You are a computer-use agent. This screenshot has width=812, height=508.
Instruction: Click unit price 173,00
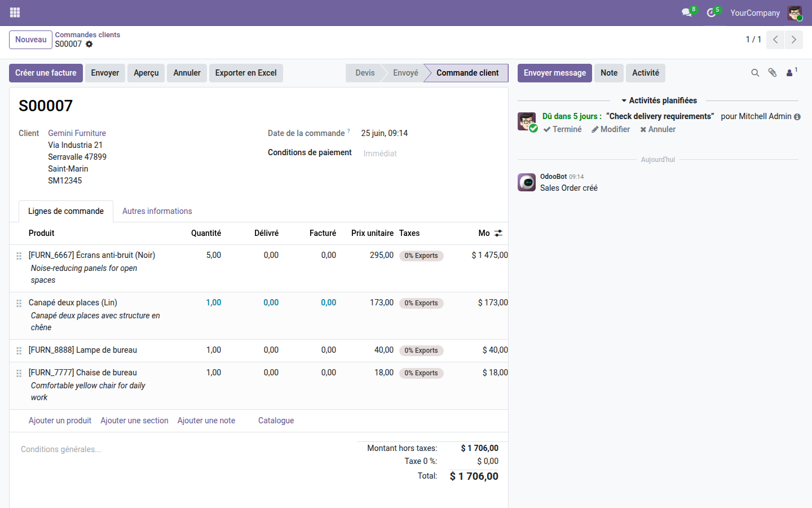pos(382,303)
